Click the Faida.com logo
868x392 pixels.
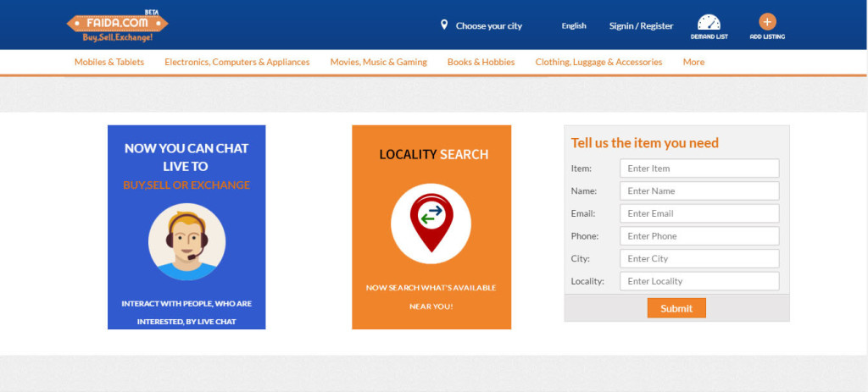click(117, 25)
